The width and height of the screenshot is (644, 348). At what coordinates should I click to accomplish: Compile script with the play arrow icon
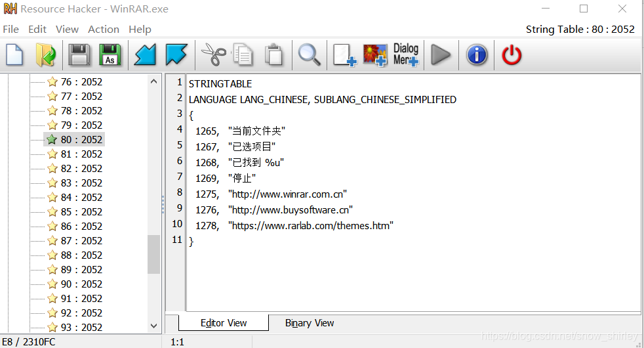[441, 55]
